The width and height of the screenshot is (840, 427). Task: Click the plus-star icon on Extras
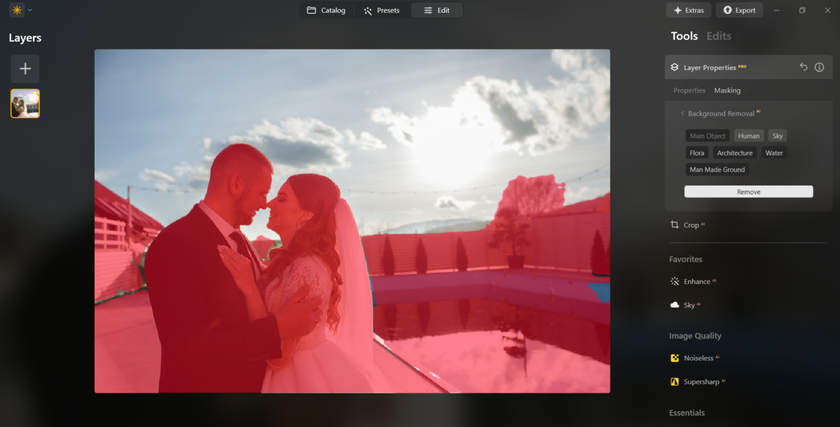677,10
